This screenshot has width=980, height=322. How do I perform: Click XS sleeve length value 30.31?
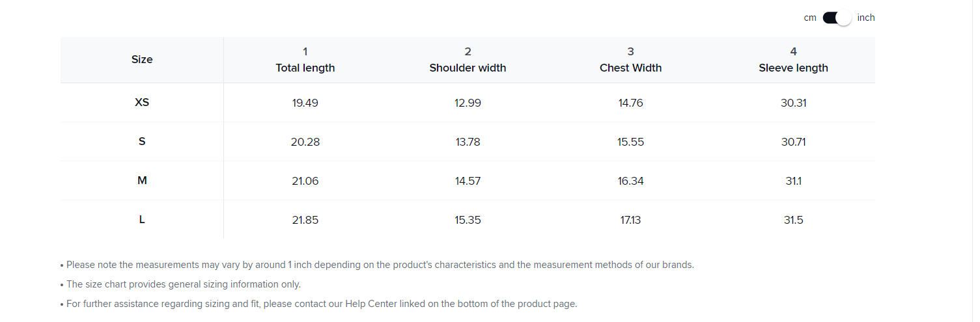tap(793, 103)
